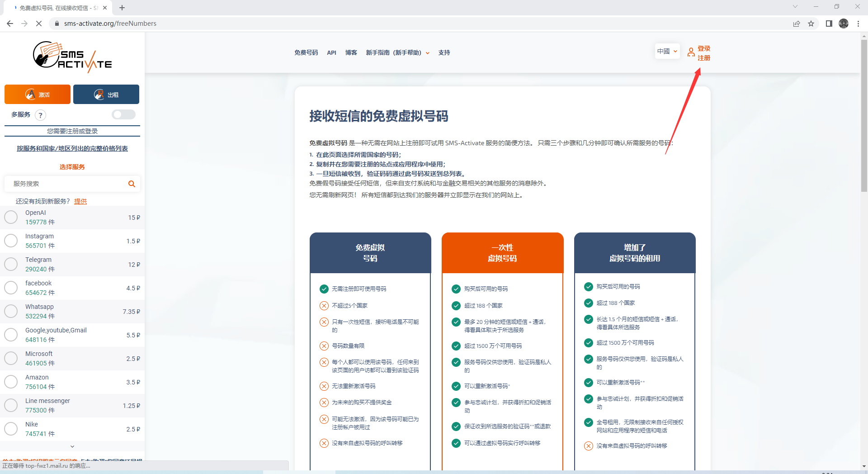Open the Chrome profile avatar
868x474 pixels.
coord(844,24)
